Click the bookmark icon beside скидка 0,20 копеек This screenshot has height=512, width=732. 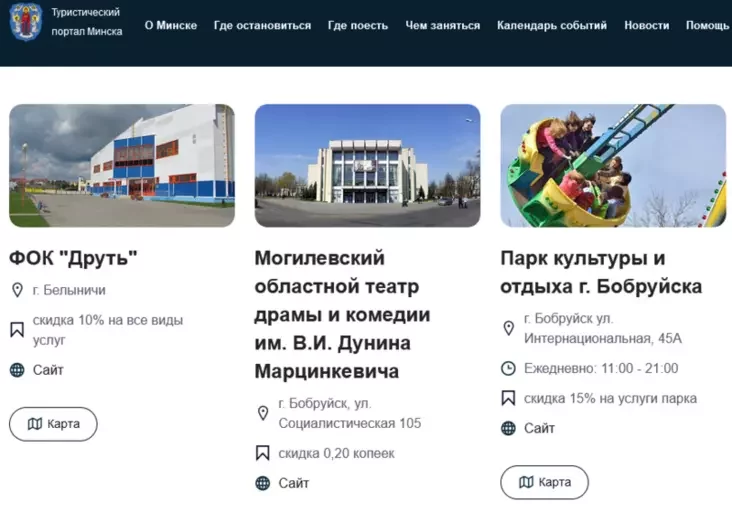[x=263, y=453]
